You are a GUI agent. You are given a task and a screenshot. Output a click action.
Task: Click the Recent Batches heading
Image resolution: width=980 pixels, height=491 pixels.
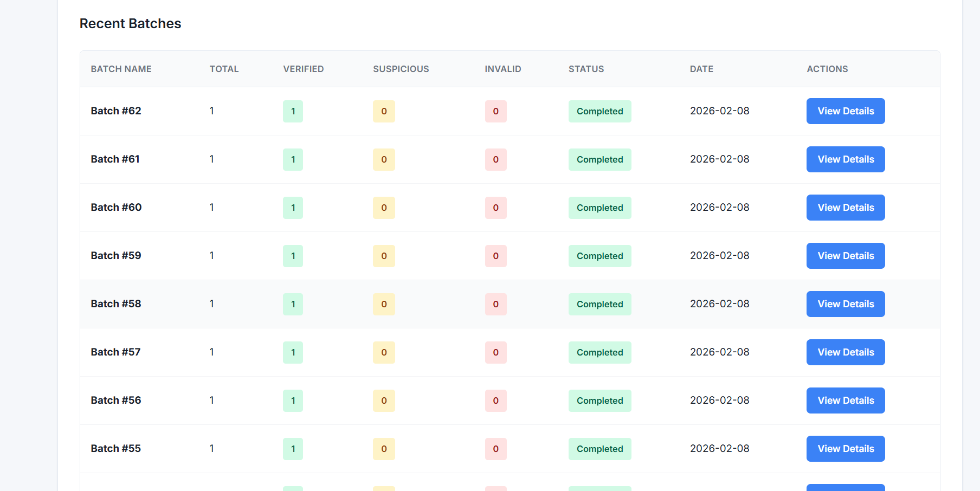click(x=130, y=23)
